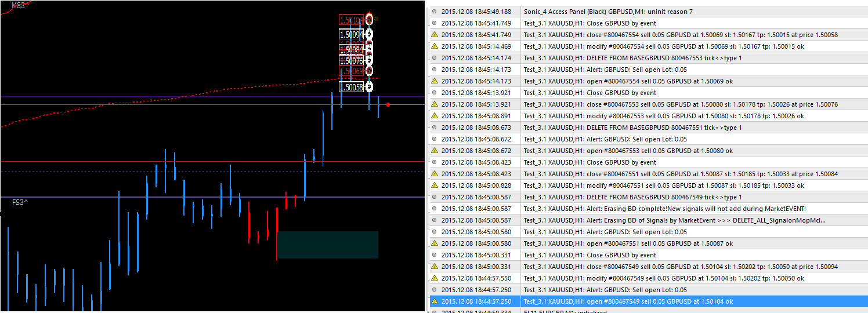Select the 'modify #800467553 ... tp: 1.50026 ok' message

(x=664, y=116)
